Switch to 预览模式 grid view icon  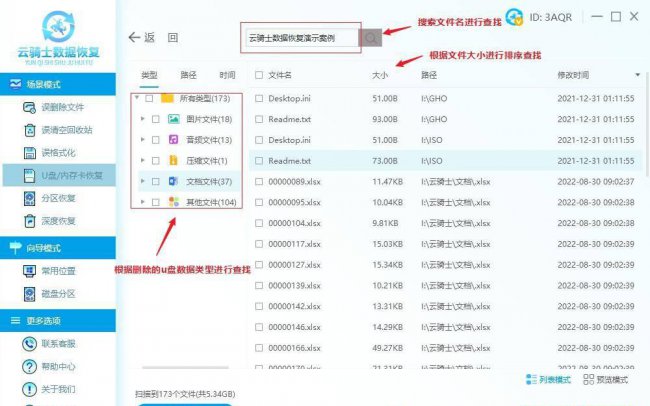[588, 379]
